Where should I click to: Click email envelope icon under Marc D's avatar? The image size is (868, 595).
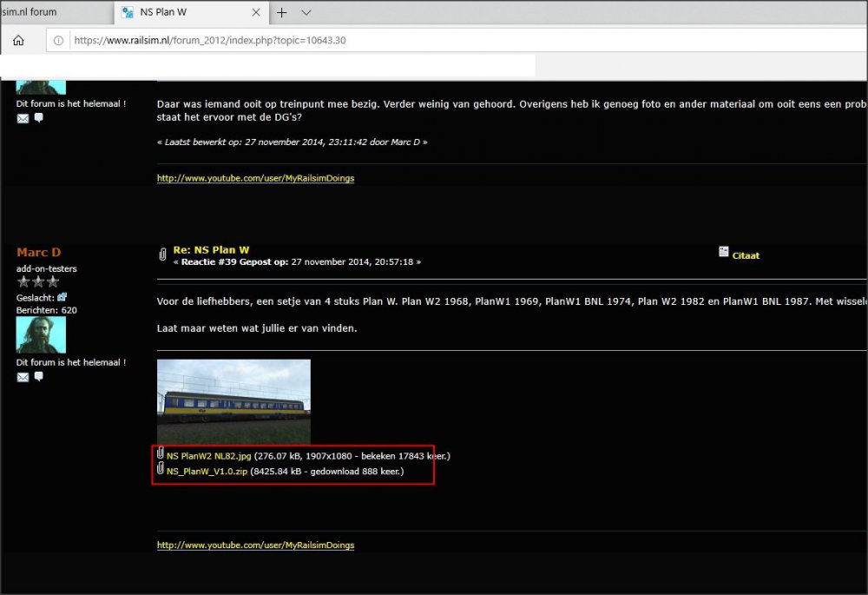(x=23, y=377)
